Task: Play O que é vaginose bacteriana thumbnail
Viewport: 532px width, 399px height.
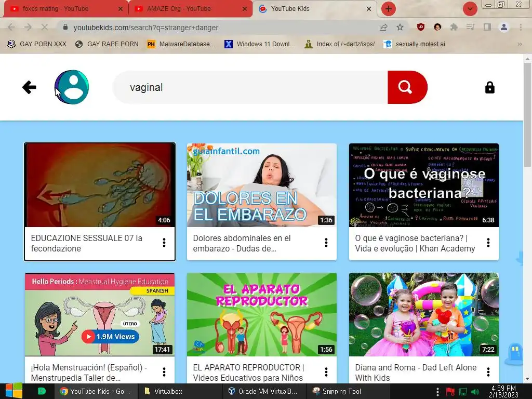Action: (x=424, y=185)
